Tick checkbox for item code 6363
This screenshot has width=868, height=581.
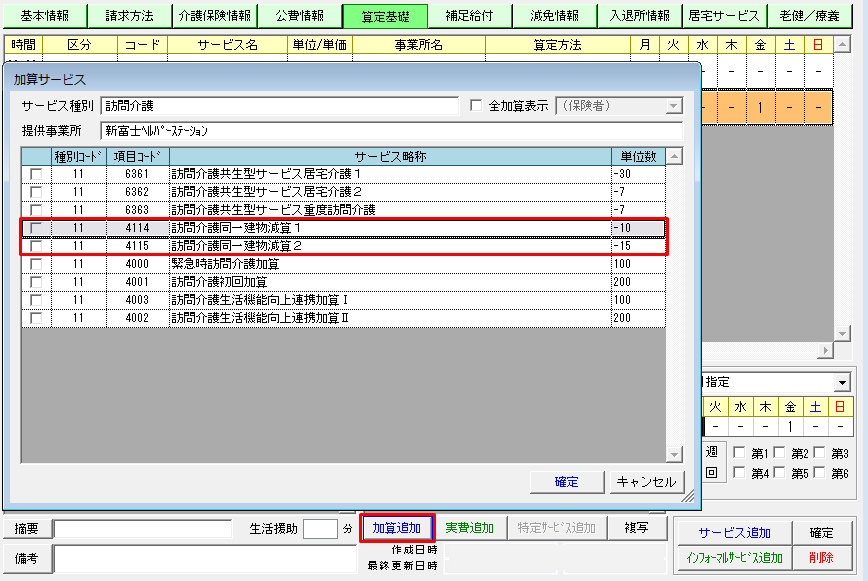[x=36, y=210]
